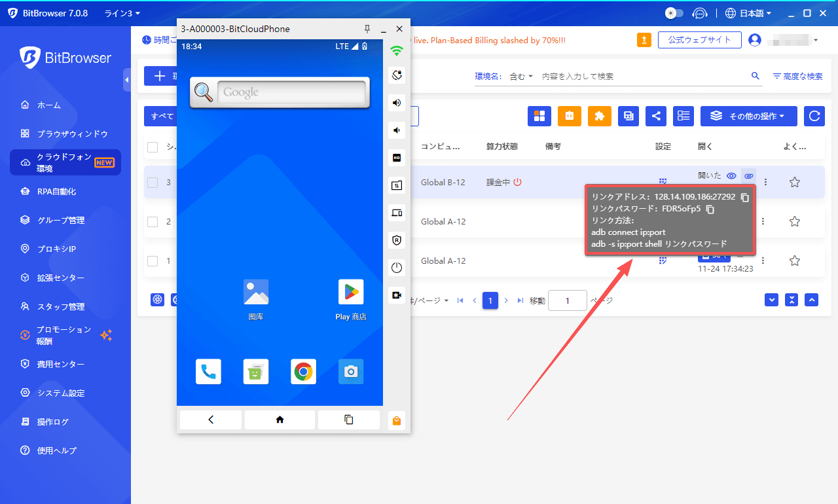Expand the その他の操作 dropdown
Viewport: 838px width, 504px height.
tap(748, 116)
